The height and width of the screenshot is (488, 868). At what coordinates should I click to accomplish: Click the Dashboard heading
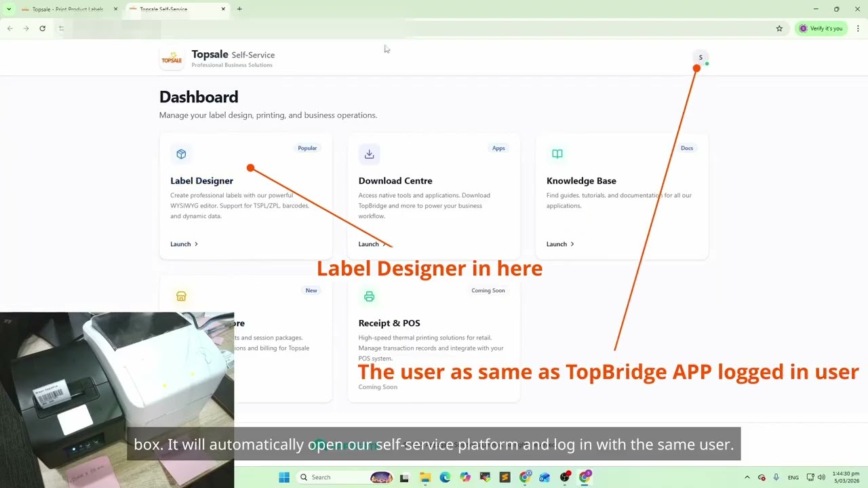(199, 97)
